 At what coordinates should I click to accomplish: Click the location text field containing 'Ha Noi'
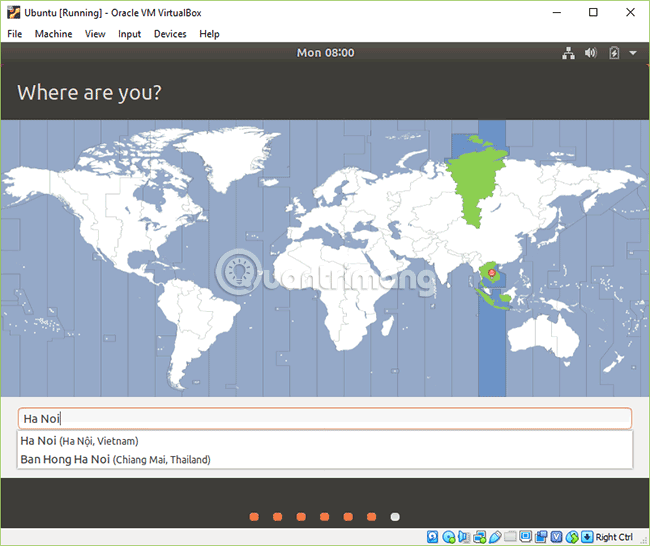325,418
